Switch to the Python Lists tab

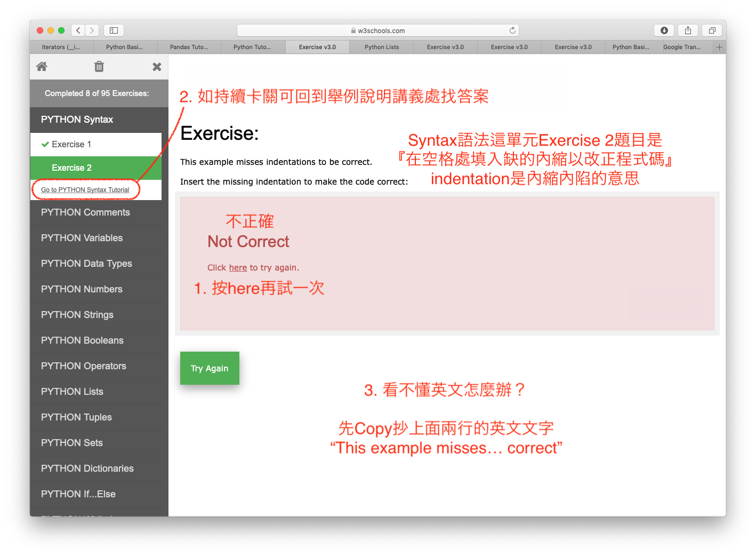(x=382, y=47)
